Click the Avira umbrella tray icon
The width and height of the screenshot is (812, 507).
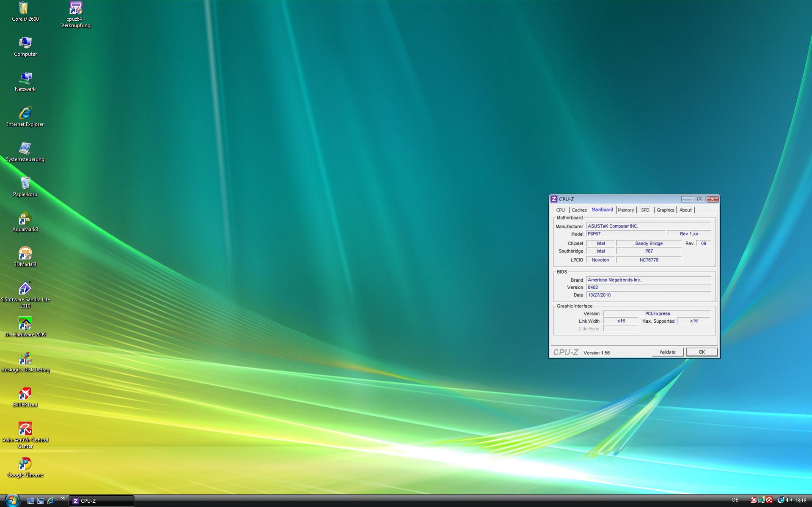[x=769, y=500]
